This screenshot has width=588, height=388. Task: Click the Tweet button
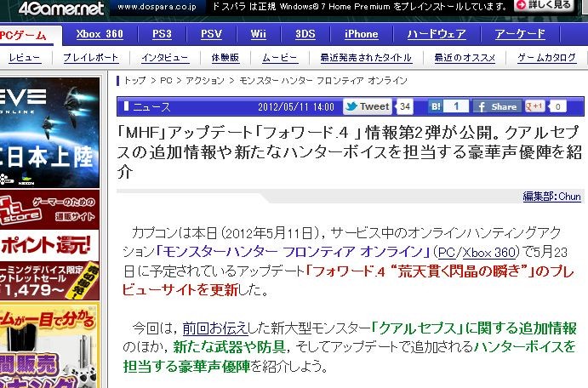point(368,107)
